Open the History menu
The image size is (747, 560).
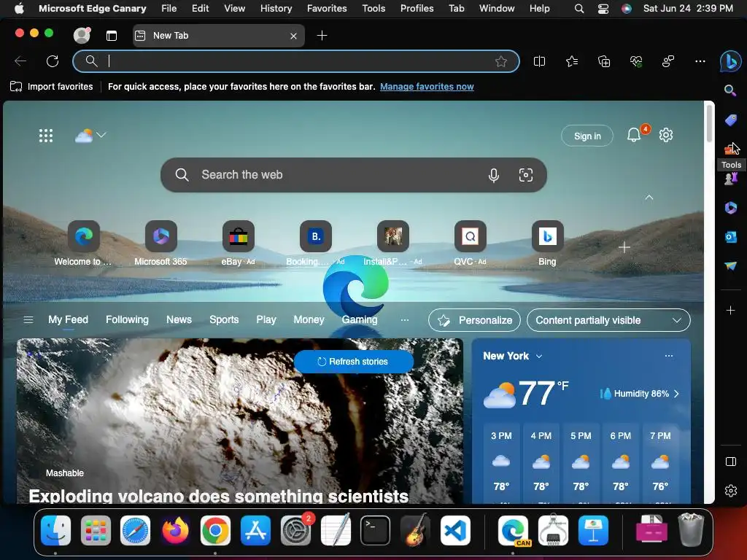tap(276, 9)
